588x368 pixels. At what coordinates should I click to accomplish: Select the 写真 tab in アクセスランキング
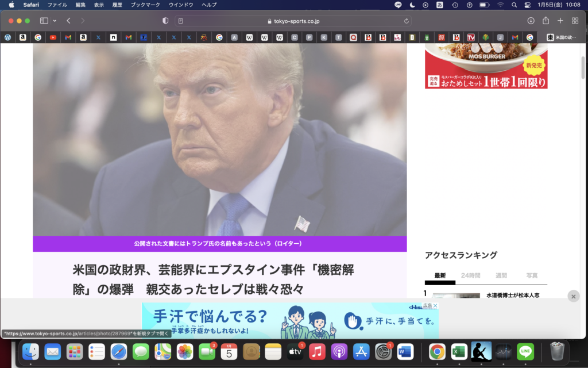[x=531, y=275]
